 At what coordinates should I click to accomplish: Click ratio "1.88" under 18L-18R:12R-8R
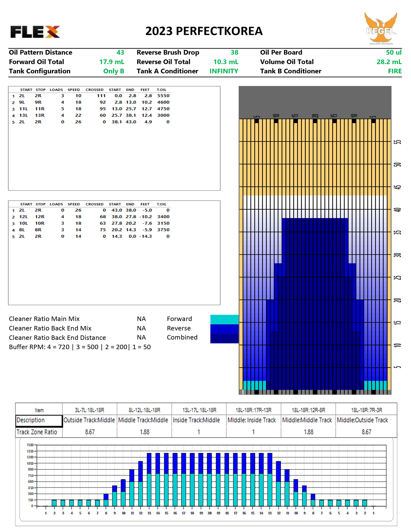pyautogui.click(x=308, y=432)
